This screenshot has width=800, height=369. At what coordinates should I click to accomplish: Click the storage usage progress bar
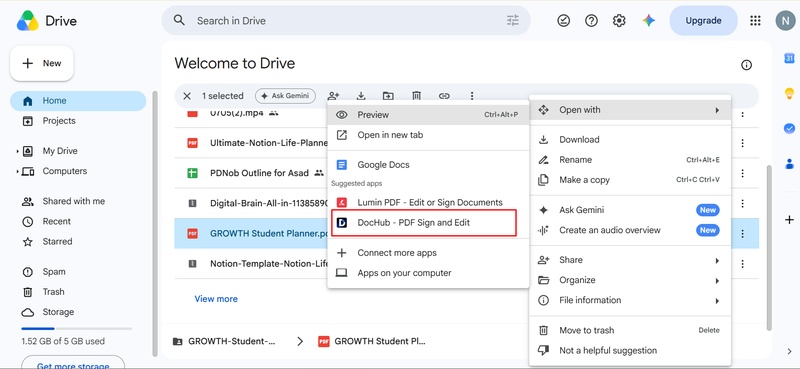point(77,329)
